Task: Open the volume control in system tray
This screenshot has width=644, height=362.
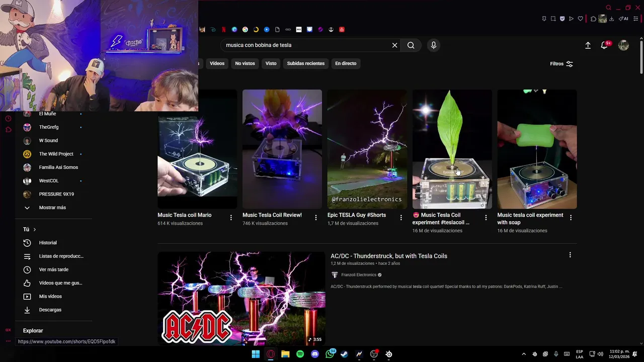Action: point(600,354)
